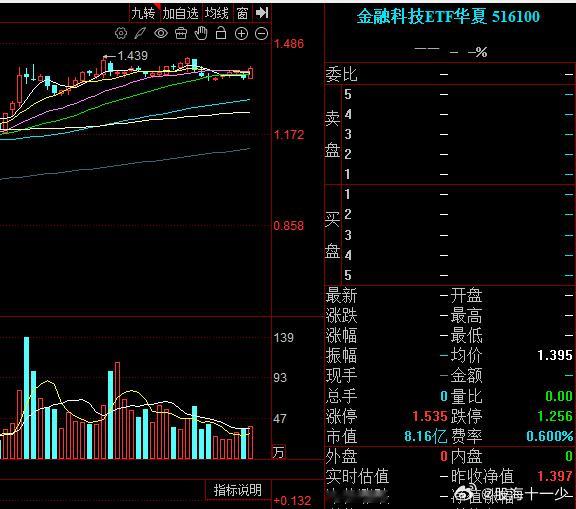
Task: Click the 委比 row label
Action: [x=341, y=74]
